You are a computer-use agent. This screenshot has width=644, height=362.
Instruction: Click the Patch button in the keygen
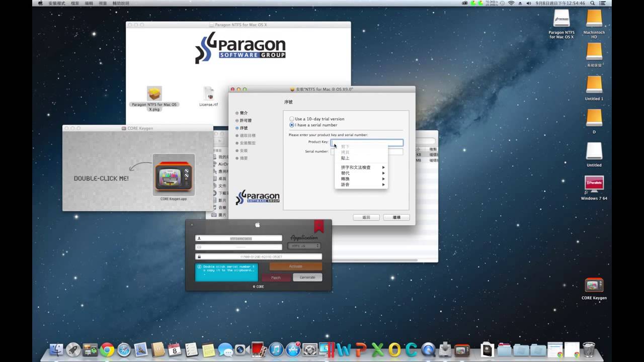pos(276,278)
